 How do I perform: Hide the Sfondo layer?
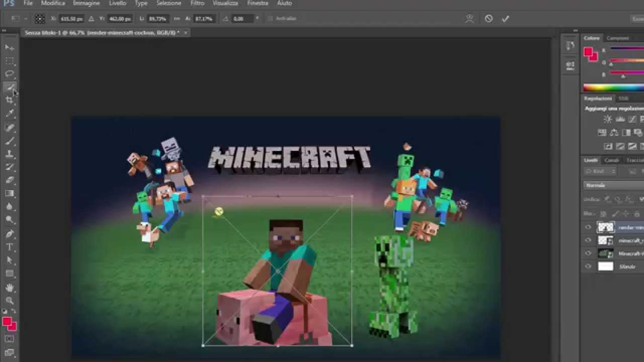[588, 267]
